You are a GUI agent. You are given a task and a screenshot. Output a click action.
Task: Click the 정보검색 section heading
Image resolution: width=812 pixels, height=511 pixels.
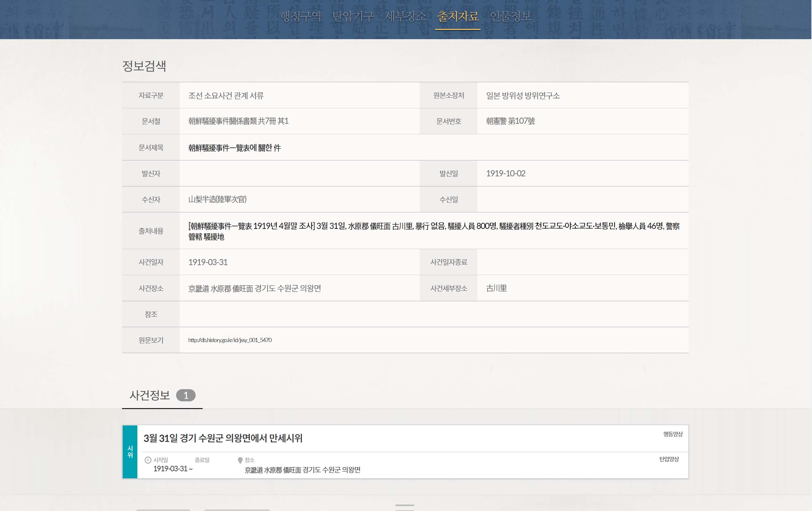144,66
